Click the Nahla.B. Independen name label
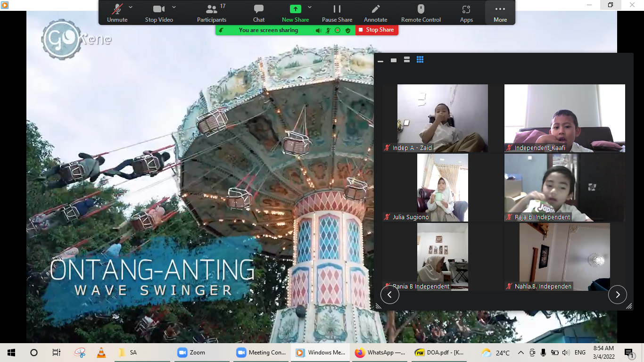 (543, 287)
